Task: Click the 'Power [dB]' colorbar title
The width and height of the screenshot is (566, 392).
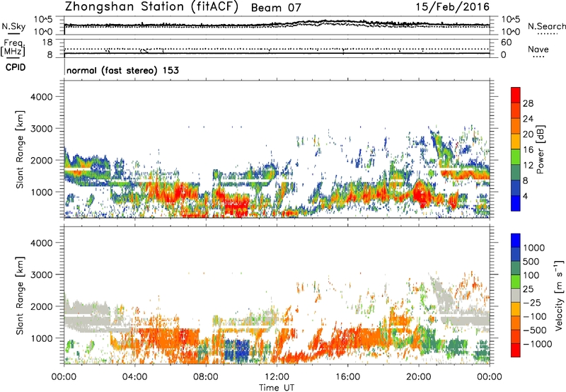Action: tap(541, 149)
